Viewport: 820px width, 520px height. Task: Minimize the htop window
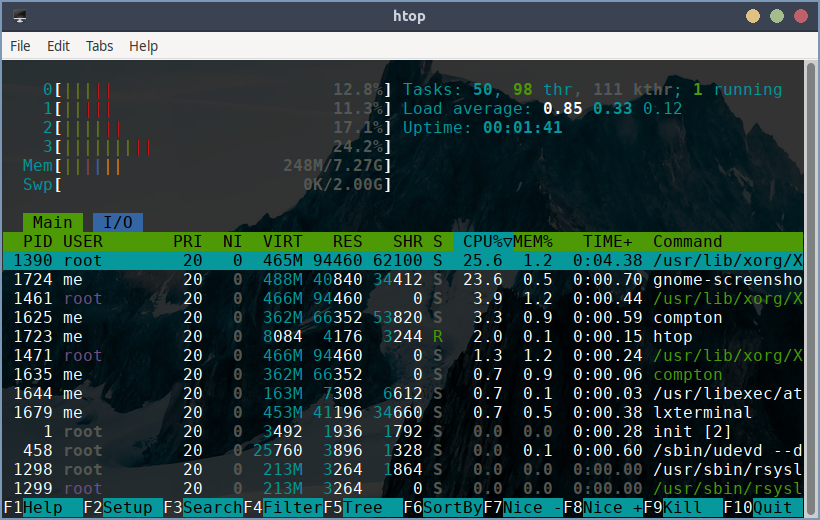coord(753,16)
